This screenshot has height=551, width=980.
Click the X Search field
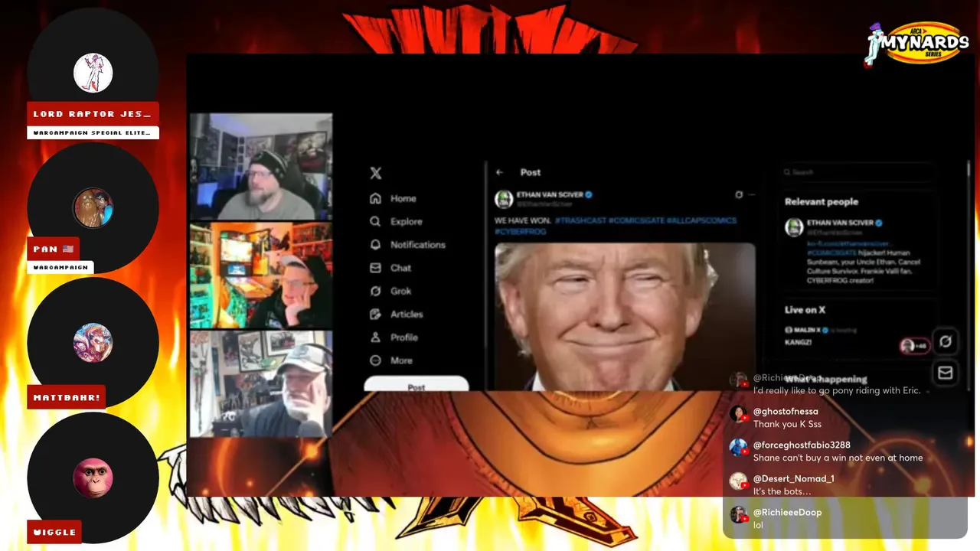857,172
